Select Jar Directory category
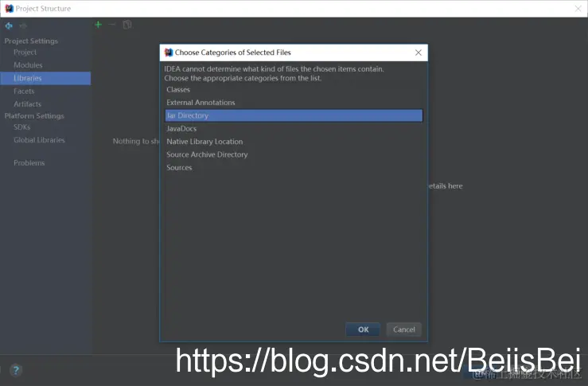588x386 pixels. click(294, 115)
